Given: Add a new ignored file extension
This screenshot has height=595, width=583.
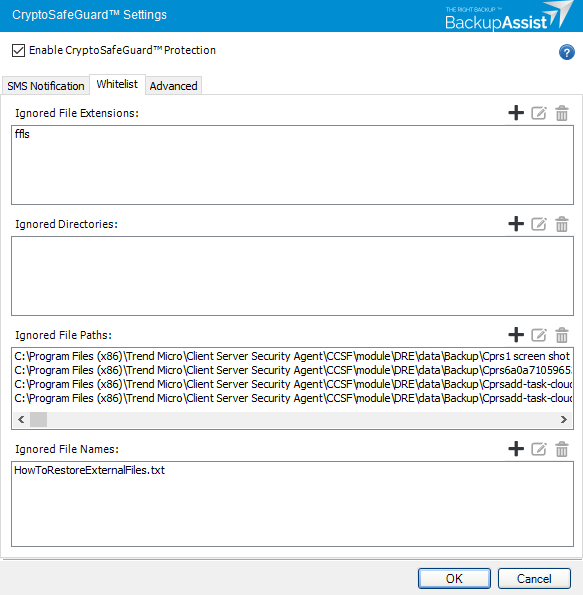Looking at the screenshot, I should point(516,113).
